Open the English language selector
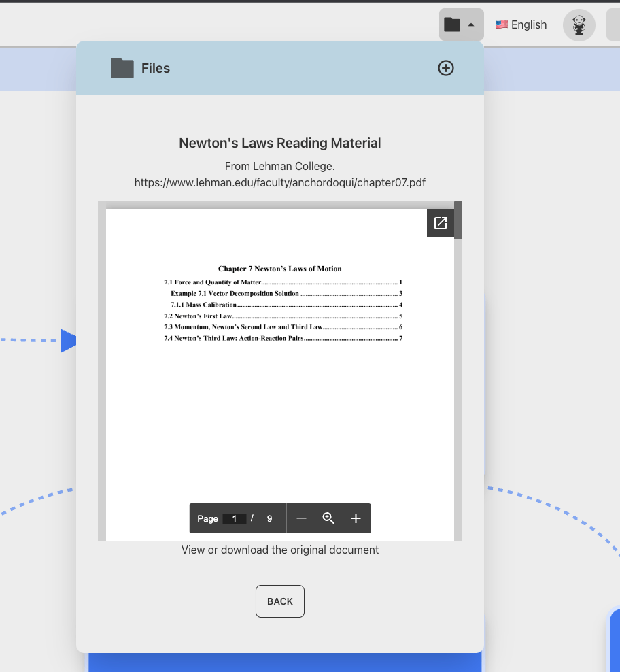Viewport: 620px width, 672px height. coord(521,25)
